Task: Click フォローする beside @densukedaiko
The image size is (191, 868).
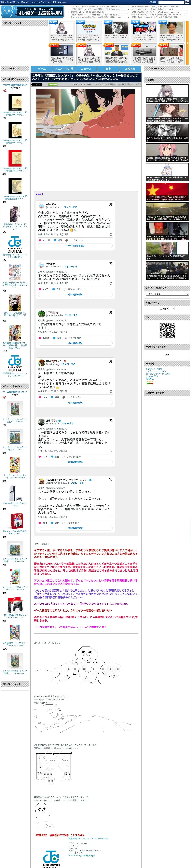Action: (x=71, y=315)
